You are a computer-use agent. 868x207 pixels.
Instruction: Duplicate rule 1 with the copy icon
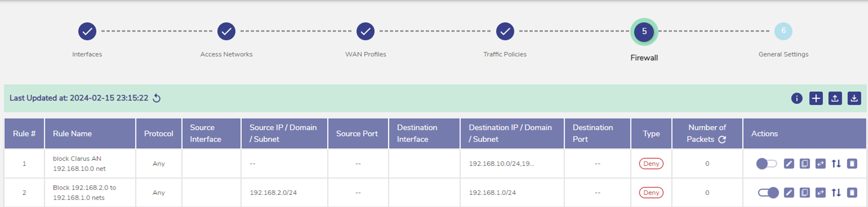click(805, 164)
